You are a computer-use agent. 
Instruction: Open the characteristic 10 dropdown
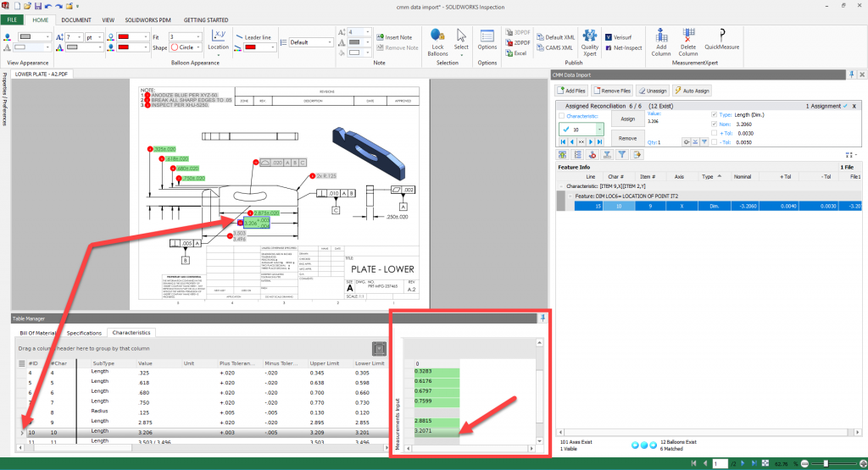pos(599,130)
